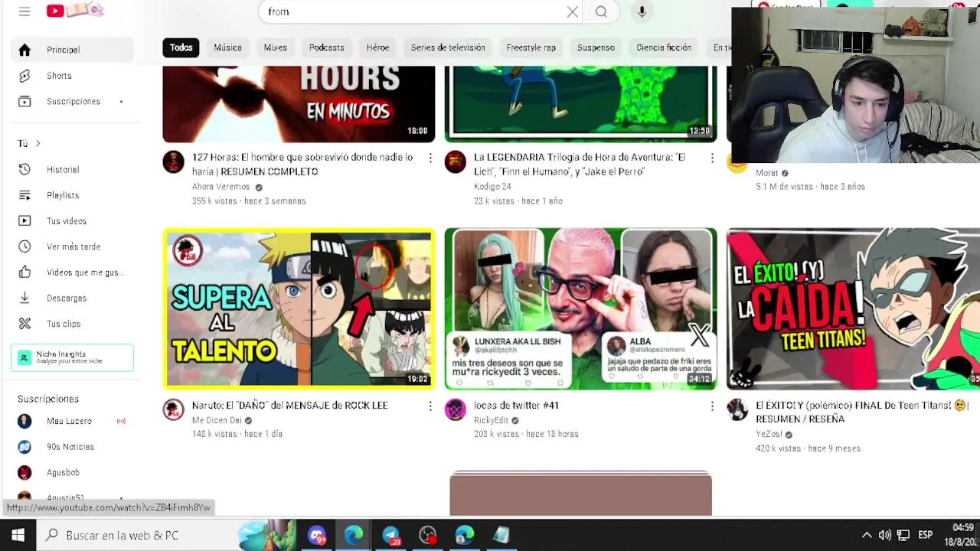Click title 'La LEGENDARIA Trilogía de Hora de Aventura'
The image size is (980, 551).
point(580,165)
